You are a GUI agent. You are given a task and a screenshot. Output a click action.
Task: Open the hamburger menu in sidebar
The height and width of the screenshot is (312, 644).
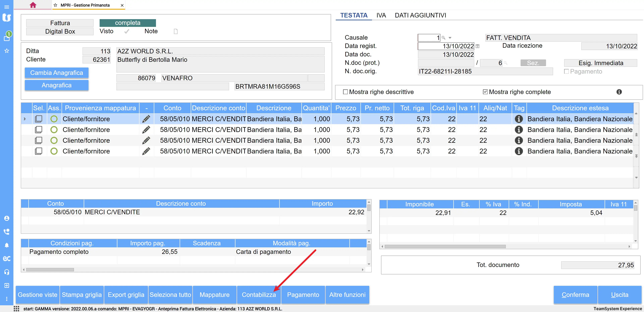pyautogui.click(x=7, y=7)
